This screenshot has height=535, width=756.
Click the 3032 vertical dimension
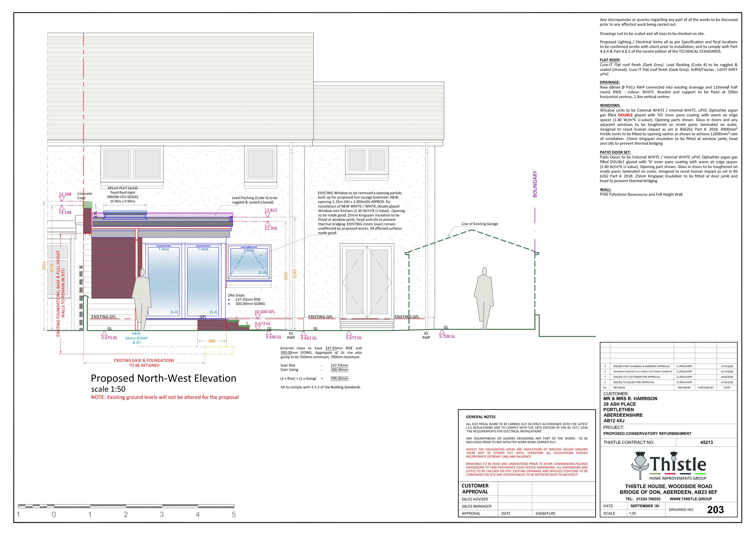click(x=286, y=276)
